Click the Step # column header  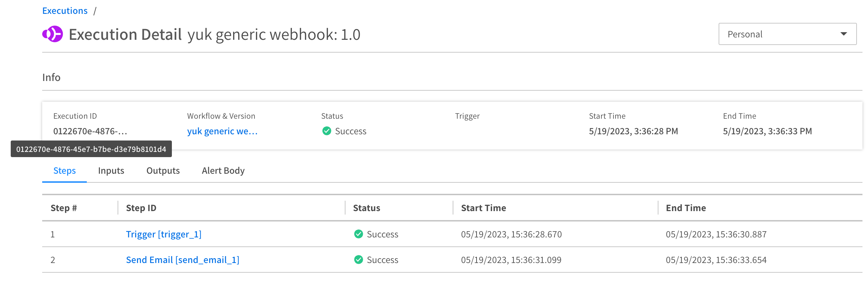pos(64,208)
